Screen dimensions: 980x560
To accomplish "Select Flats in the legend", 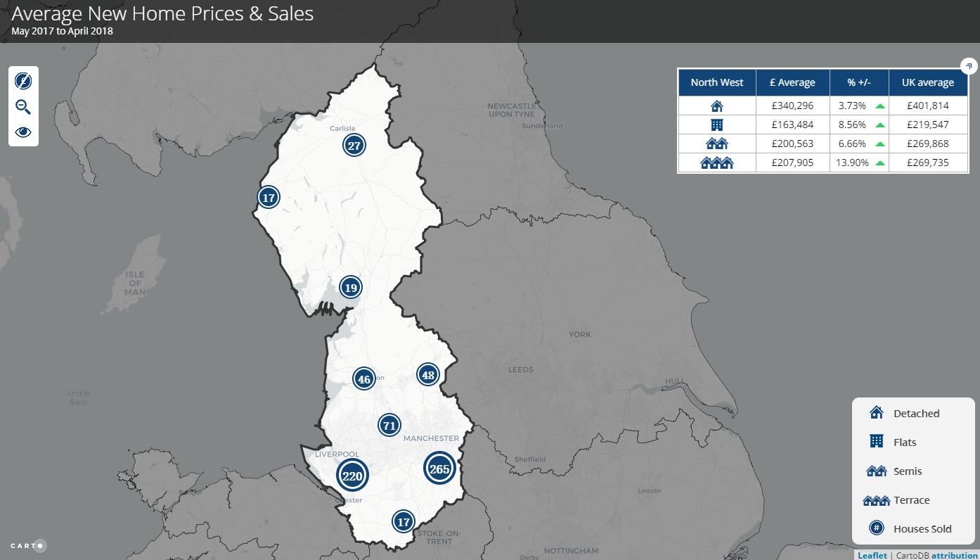I will (x=904, y=443).
